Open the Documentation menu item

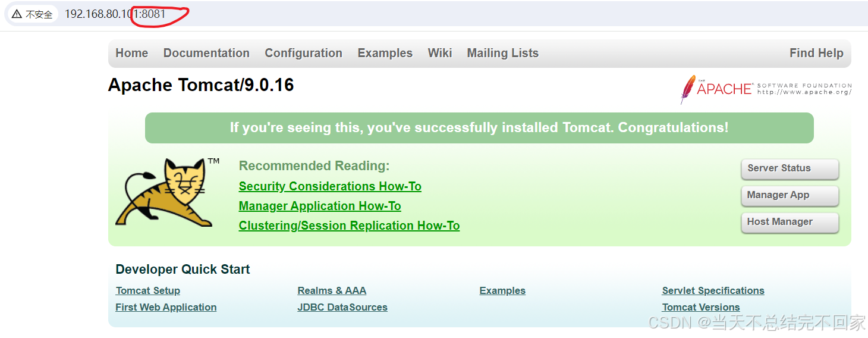pos(206,53)
